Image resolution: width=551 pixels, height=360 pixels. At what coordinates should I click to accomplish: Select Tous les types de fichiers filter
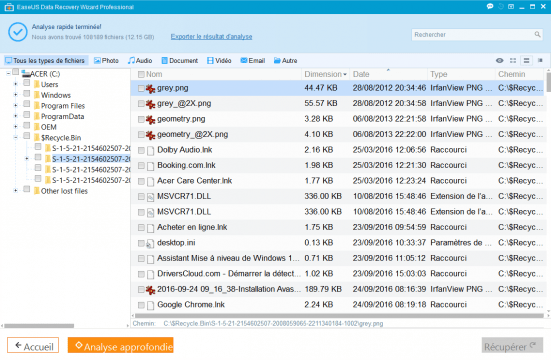click(x=45, y=60)
